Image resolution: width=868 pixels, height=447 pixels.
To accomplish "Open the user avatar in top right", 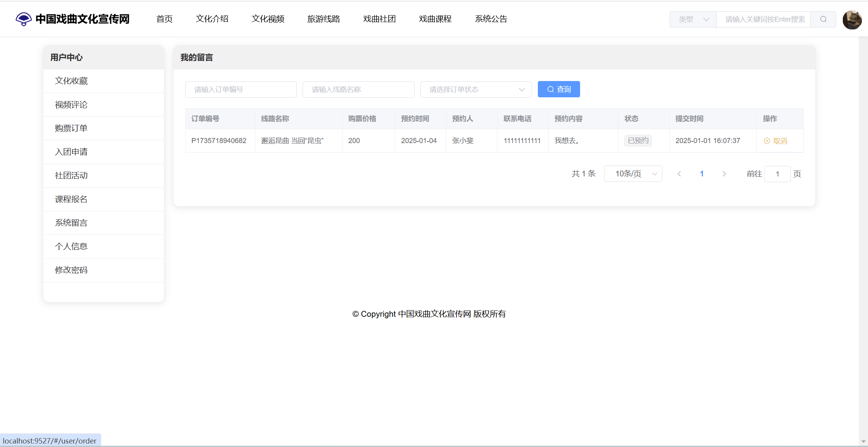I will click(x=852, y=19).
